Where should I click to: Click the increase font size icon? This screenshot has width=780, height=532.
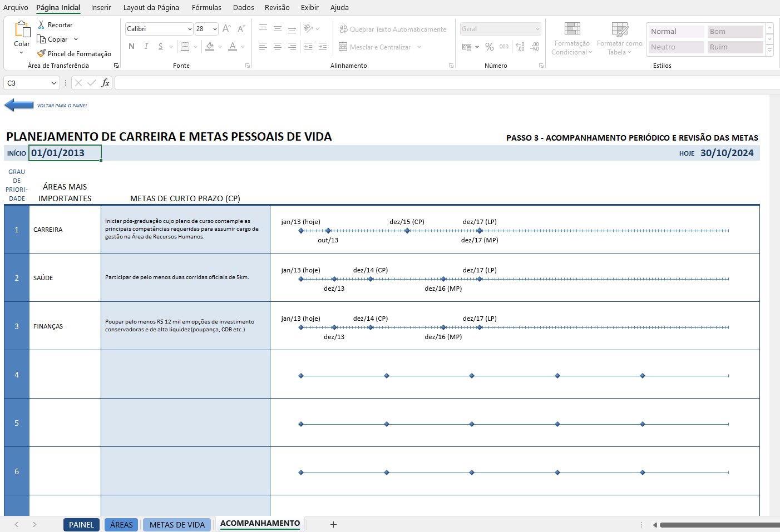pos(226,29)
